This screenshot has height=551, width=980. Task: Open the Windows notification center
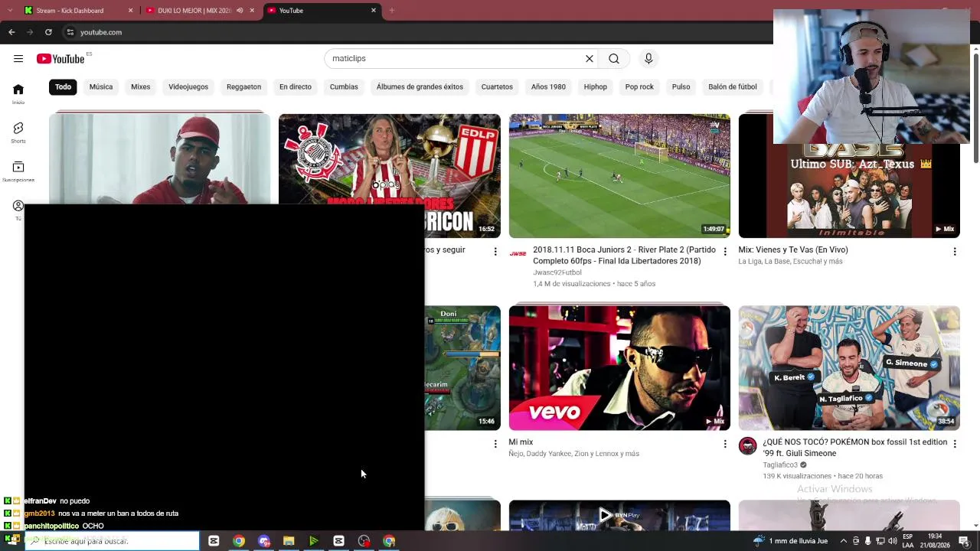point(964,541)
